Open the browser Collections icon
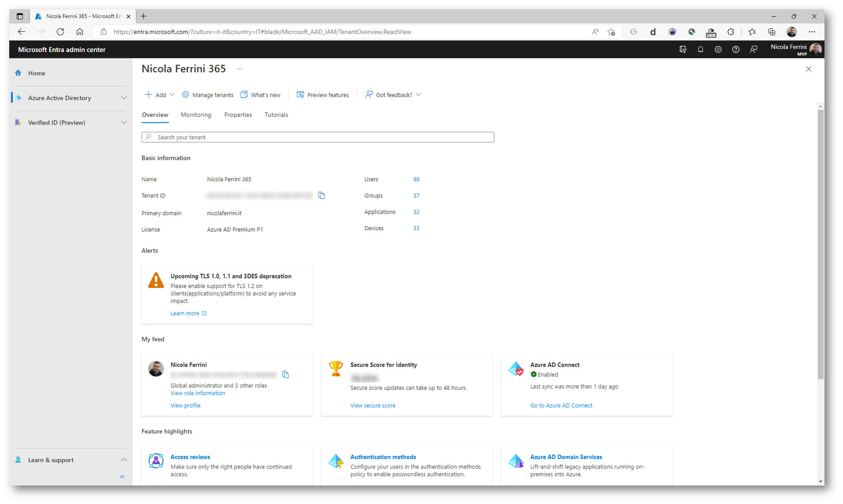The image size is (843, 504). pos(772,32)
